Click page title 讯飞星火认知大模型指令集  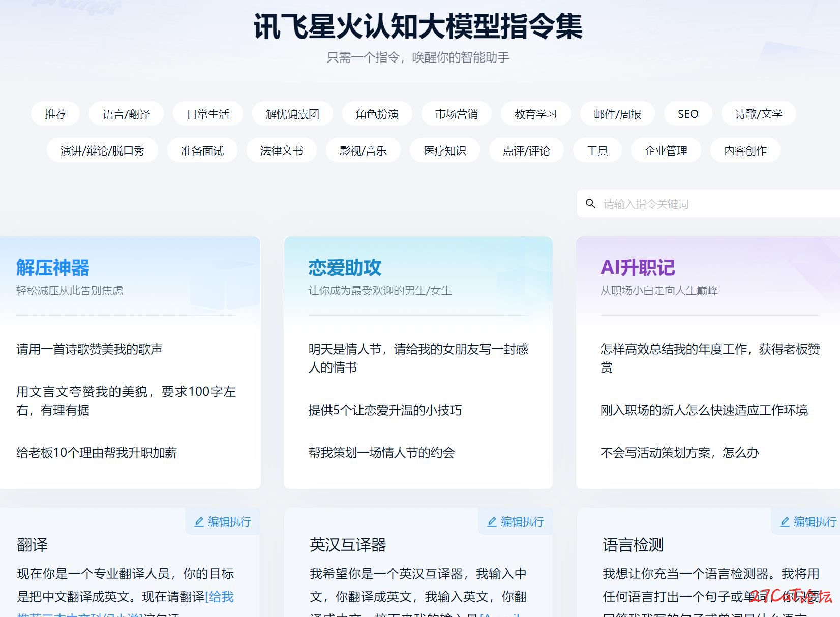coord(418,26)
